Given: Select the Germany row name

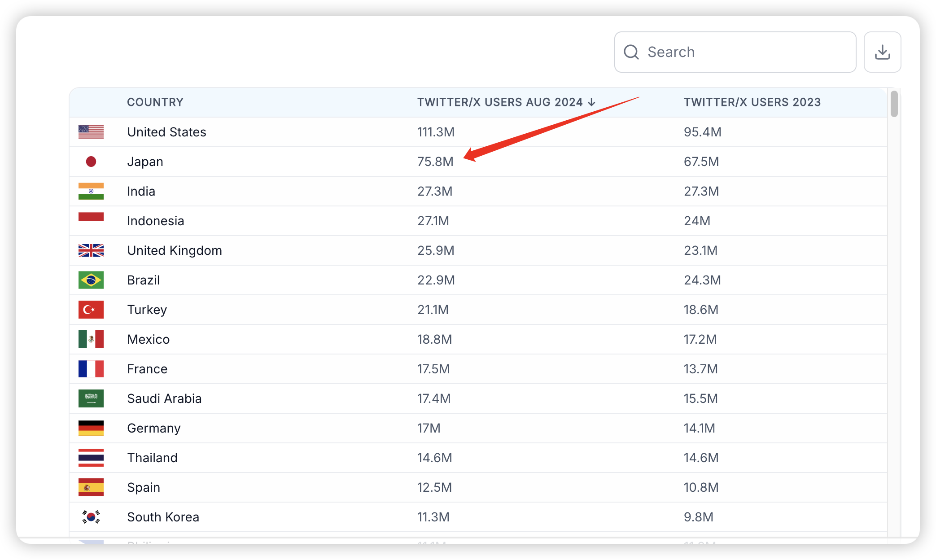Looking at the screenshot, I should pyautogui.click(x=154, y=428).
